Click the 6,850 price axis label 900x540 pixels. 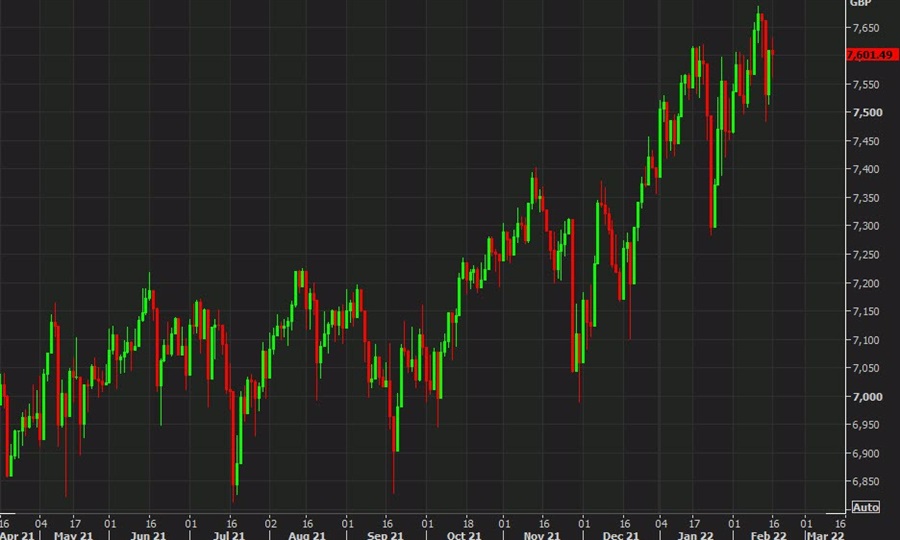tap(866, 482)
